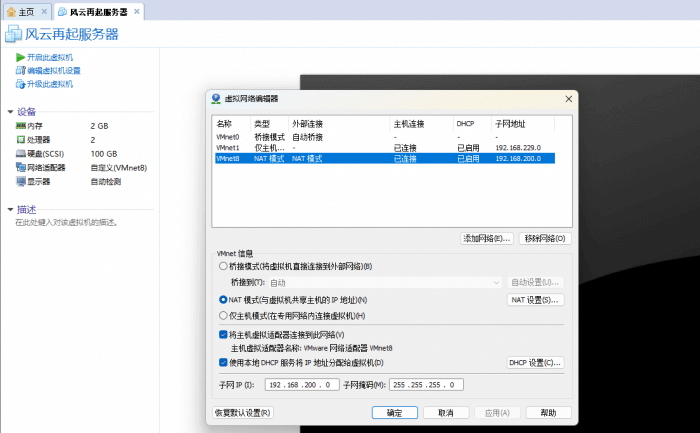Image resolution: width=700 pixels, height=433 pixels.
Task: Uncheck 将主机虚拟适配器连接到此网络 checkbox
Action: click(x=223, y=334)
